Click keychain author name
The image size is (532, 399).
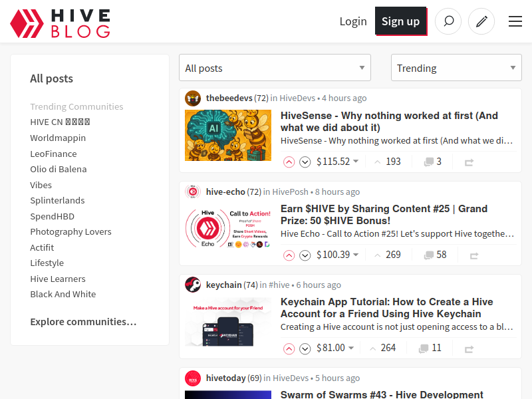tap(224, 285)
